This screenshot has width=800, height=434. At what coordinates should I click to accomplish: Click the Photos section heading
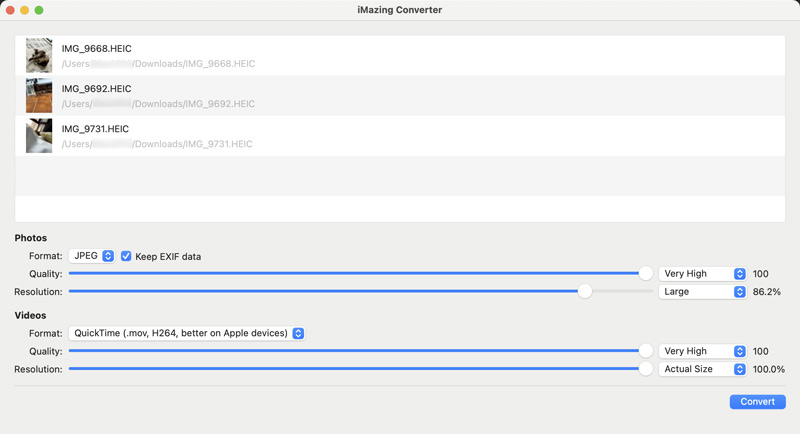[31, 238]
